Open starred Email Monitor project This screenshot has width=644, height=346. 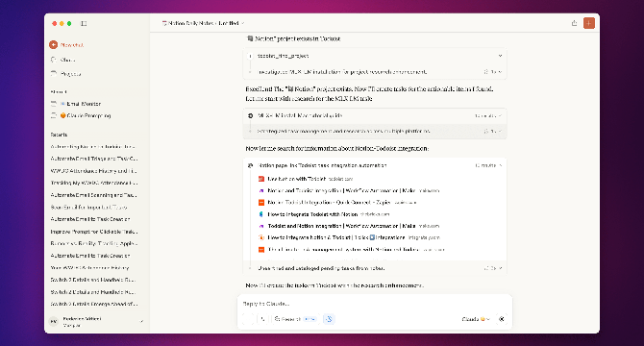point(76,104)
